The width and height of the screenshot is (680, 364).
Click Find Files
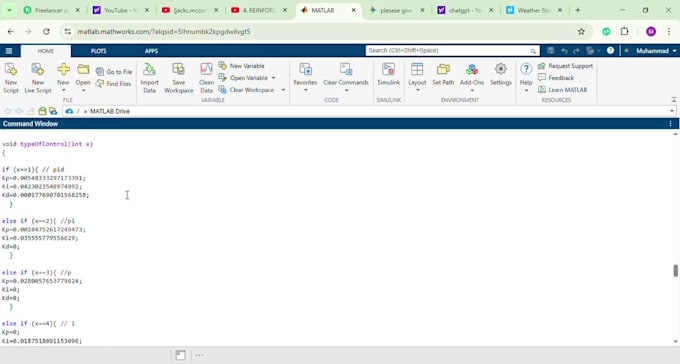(114, 84)
